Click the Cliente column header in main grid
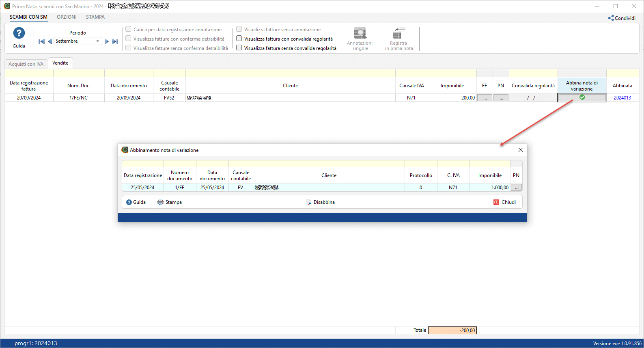The image size is (644, 348). (x=291, y=86)
